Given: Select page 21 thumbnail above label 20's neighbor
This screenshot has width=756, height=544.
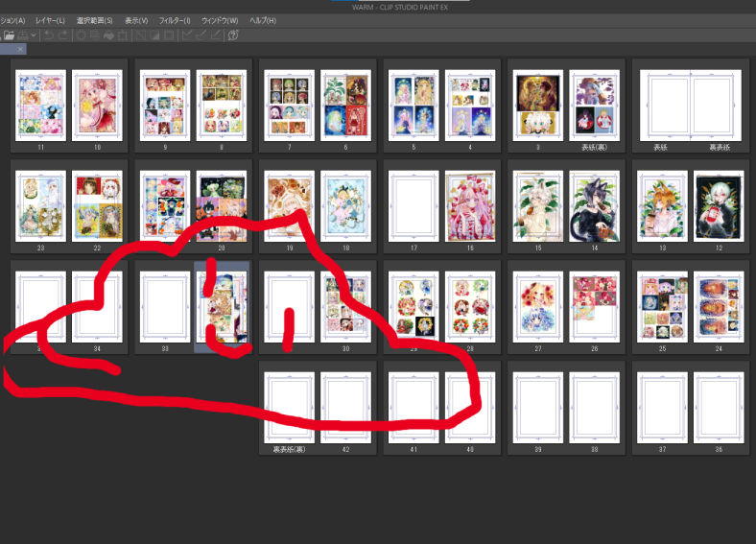Looking at the screenshot, I should (165, 206).
